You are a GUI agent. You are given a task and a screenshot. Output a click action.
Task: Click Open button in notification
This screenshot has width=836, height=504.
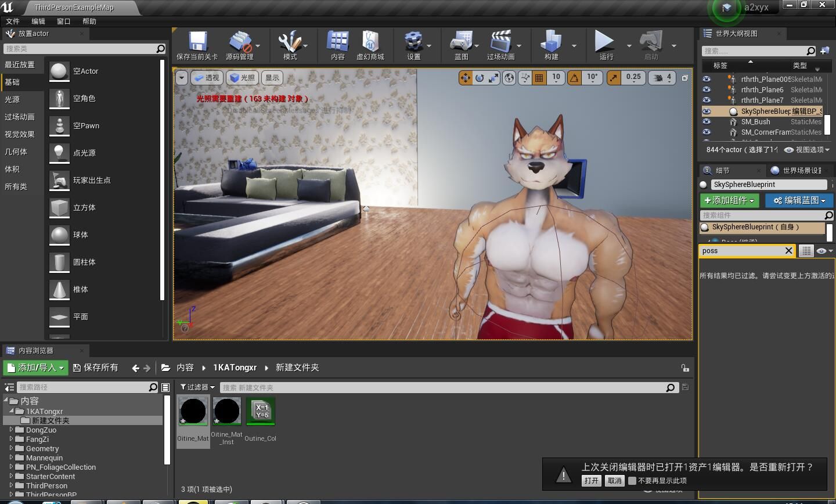(x=591, y=481)
